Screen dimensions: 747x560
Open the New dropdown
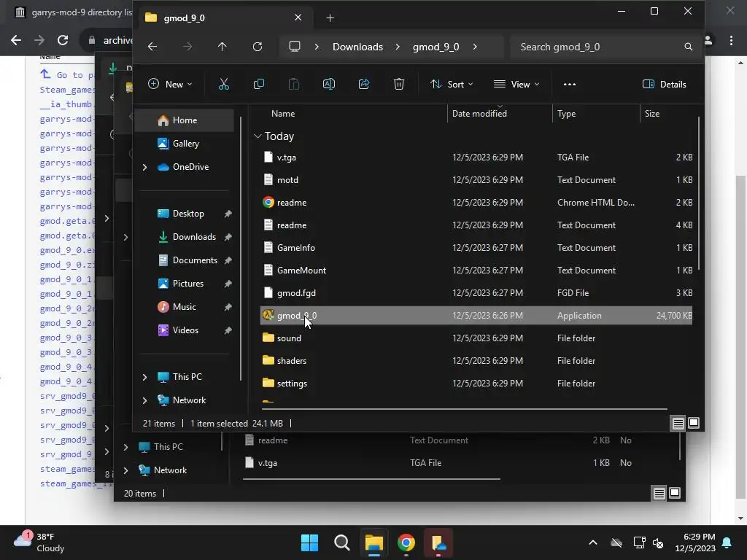pyautogui.click(x=169, y=85)
